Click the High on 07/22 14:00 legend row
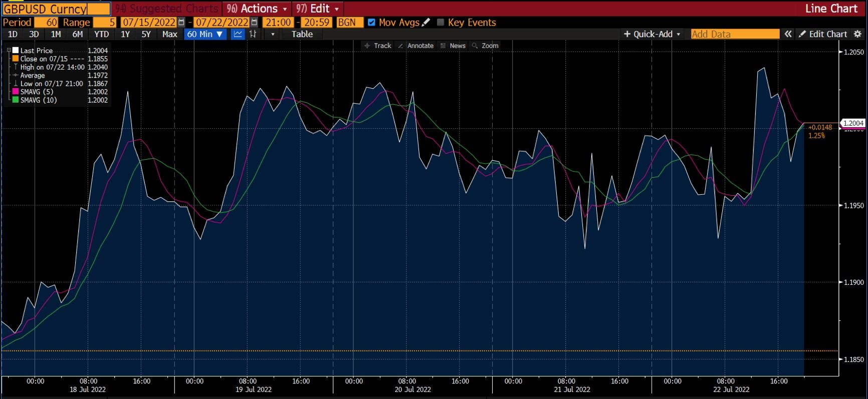The width and height of the screenshot is (868, 399). tap(60, 67)
